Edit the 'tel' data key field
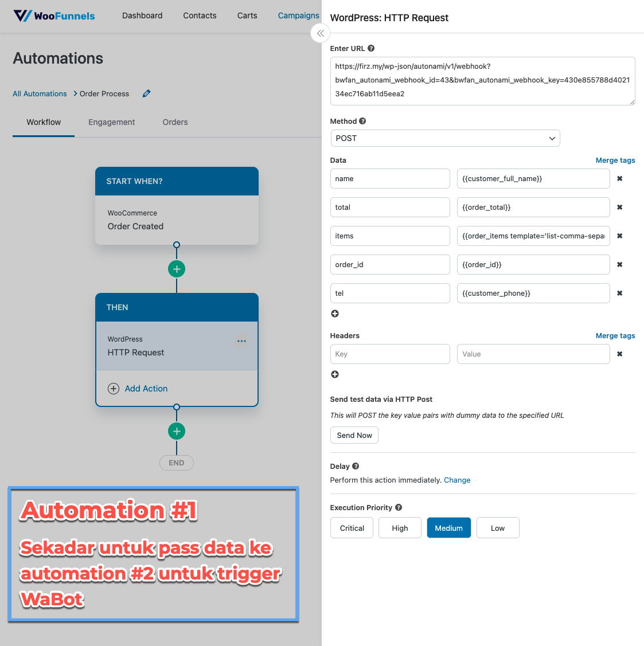This screenshot has width=644, height=646. [x=390, y=293]
